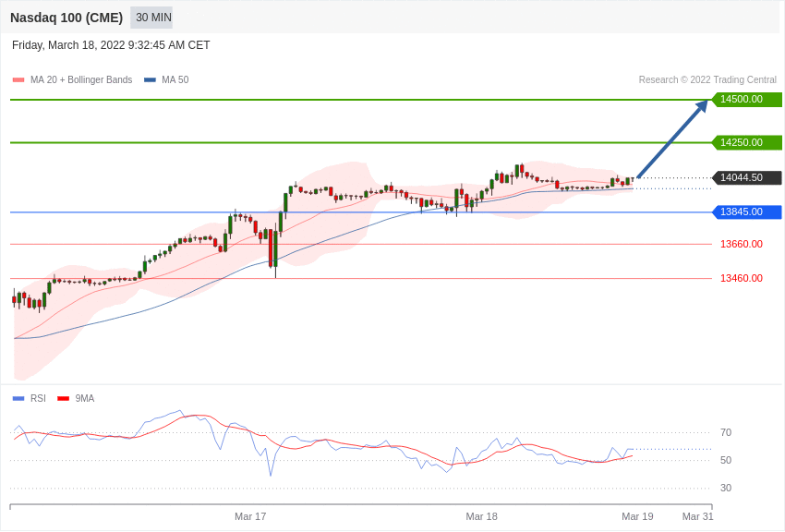The image size is (785, 532).
Task: Select the Nasdaq 100 (CME) title
Action: [x=66, y=18]
